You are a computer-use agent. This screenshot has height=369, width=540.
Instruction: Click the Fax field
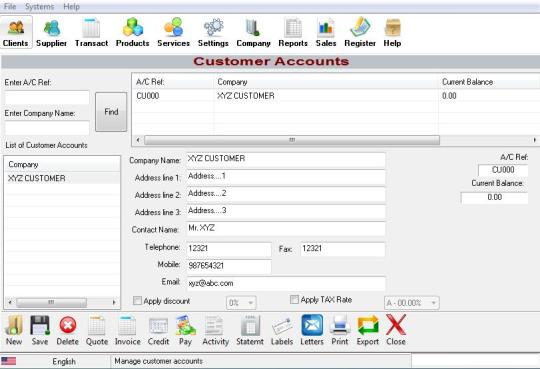(342, 249)
